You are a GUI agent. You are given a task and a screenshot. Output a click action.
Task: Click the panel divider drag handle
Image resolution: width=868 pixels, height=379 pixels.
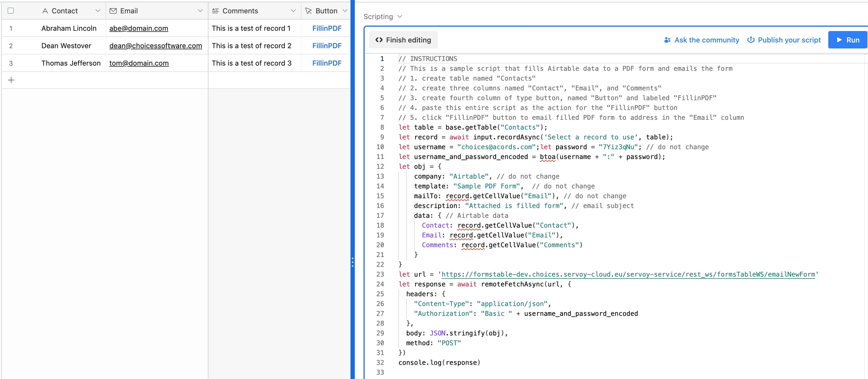[x=352, y=262]
